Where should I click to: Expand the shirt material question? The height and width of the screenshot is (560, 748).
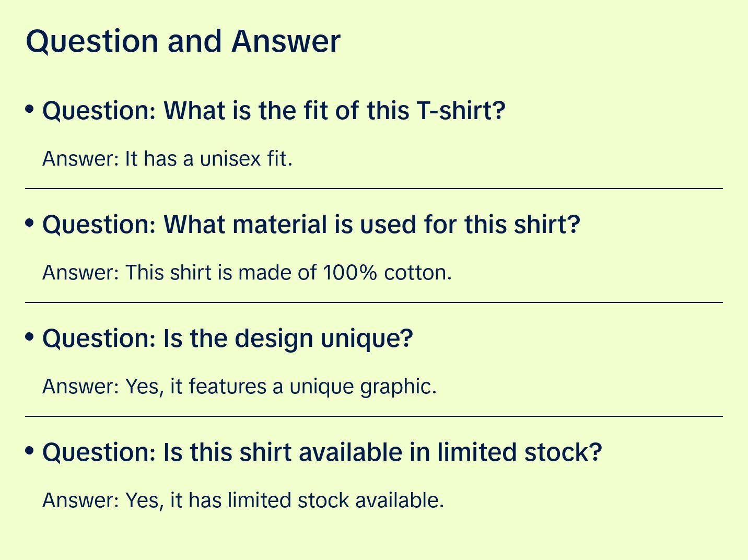pos(311,225)
